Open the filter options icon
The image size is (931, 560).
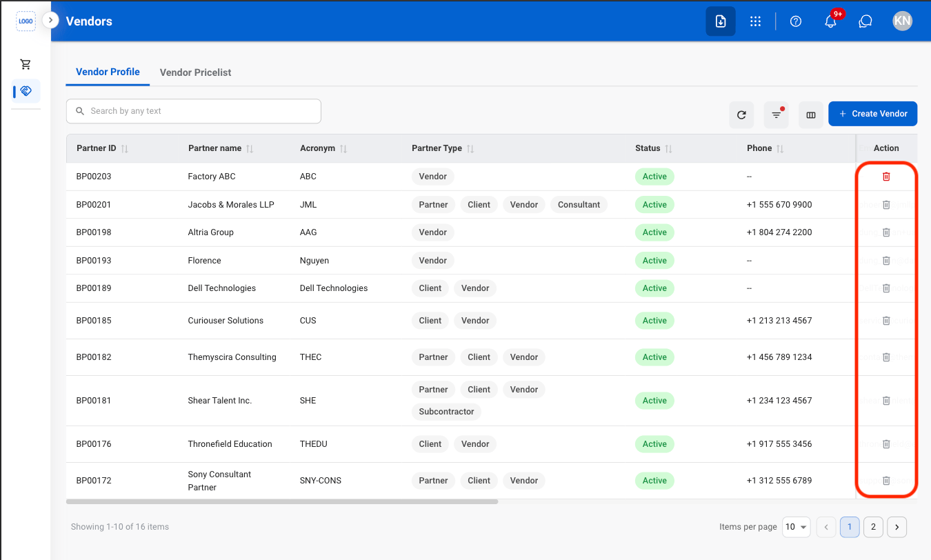(x=777, y=114)
